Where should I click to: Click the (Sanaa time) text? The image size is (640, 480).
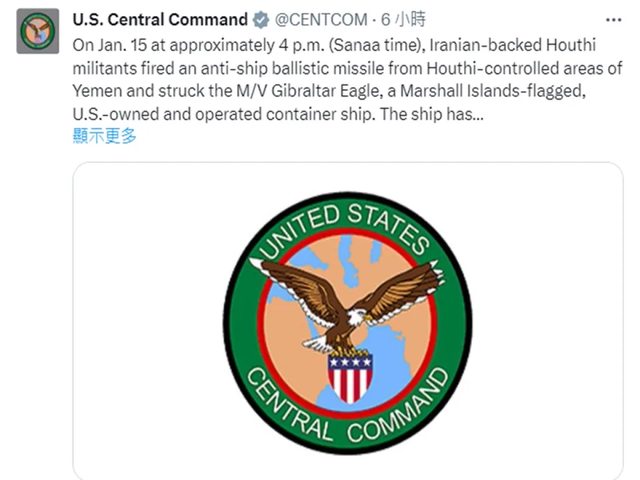point(377,45)
